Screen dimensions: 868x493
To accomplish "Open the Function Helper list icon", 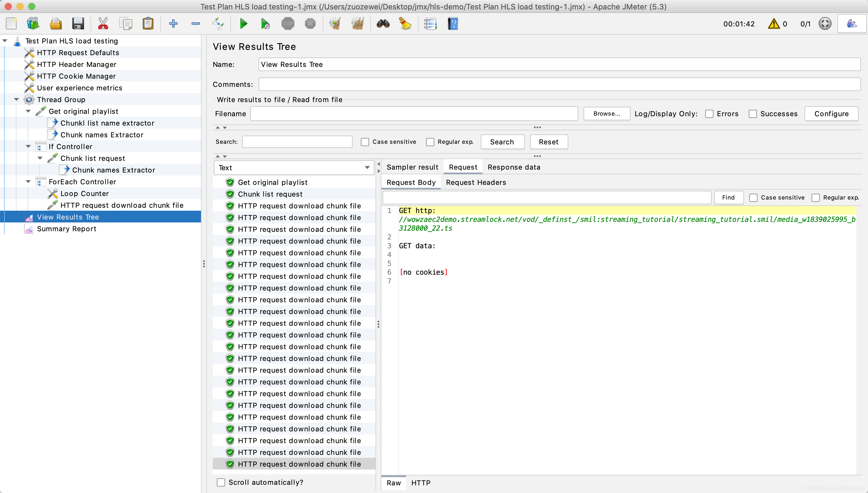I will (x=430, y=24).
